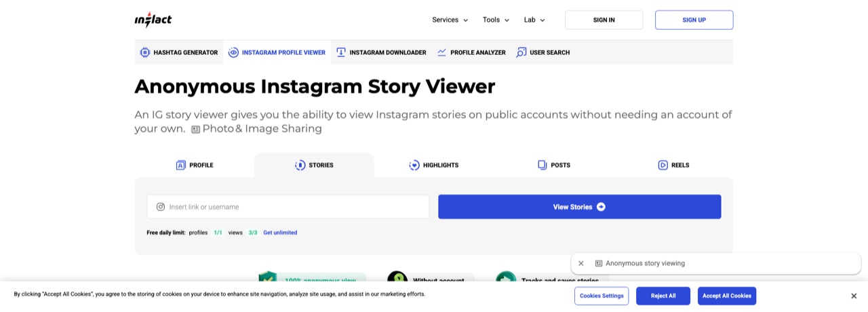This screenshot has width=868, height=312.
Task: Switch to the PROFILE tab
Action: click(x=194, y=165)
